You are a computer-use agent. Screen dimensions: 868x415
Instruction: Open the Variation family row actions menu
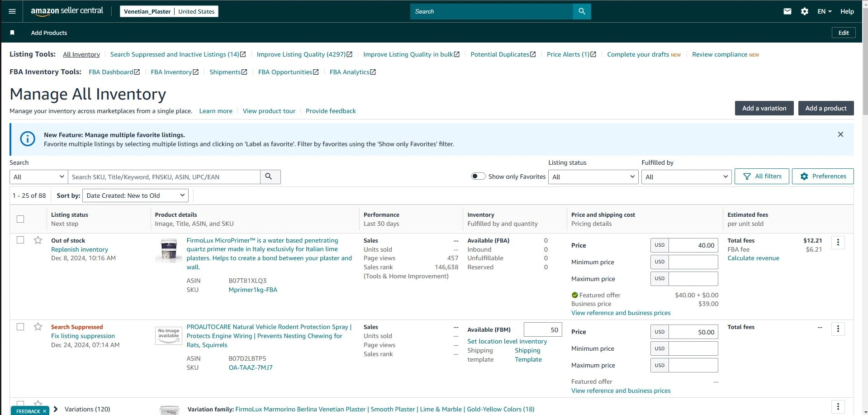(838, 406)
